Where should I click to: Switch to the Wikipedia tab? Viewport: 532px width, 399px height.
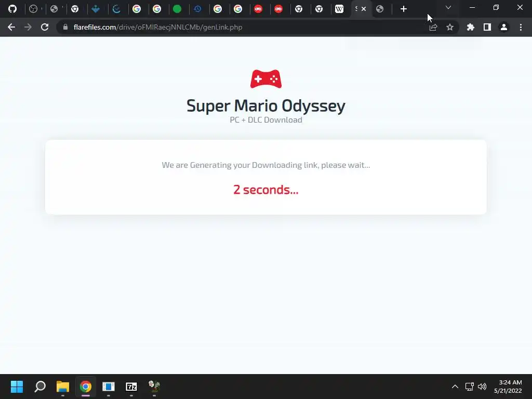[339, 9]
